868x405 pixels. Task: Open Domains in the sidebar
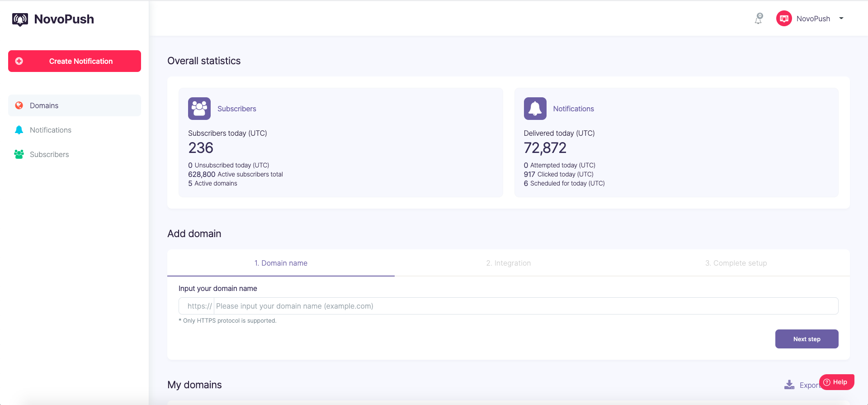(75, 105)
